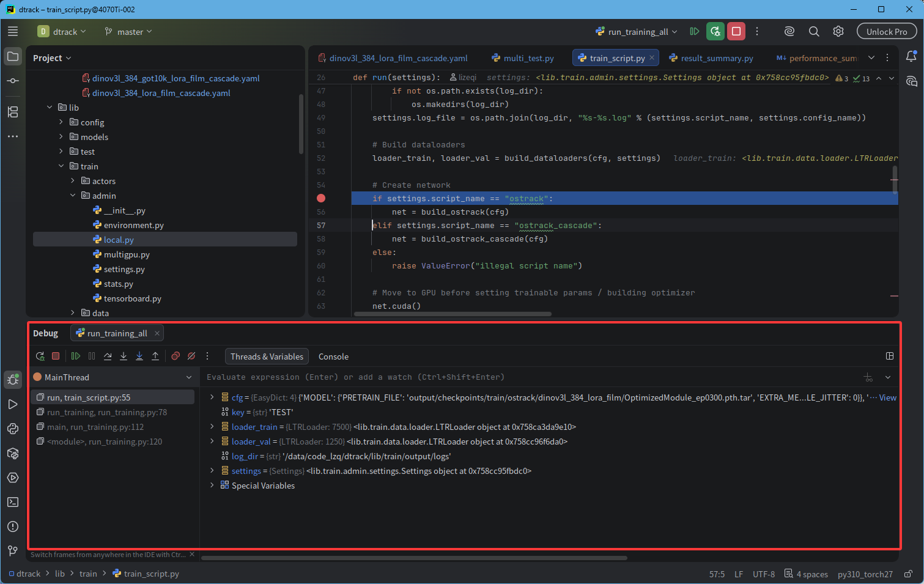Image resolution: width=924 pixels, height=584 pixels.
Task: Open the master branch dropdown
Action: point(128,31)
